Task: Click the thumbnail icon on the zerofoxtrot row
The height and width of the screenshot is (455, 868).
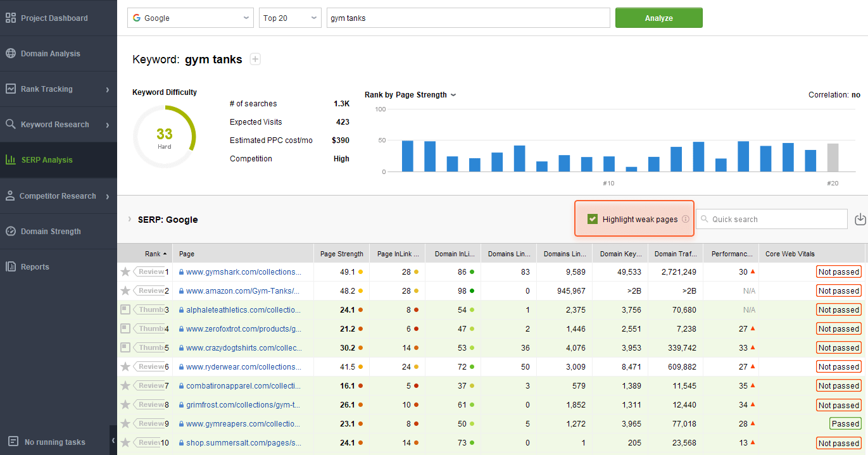Action: click(125, 328)
